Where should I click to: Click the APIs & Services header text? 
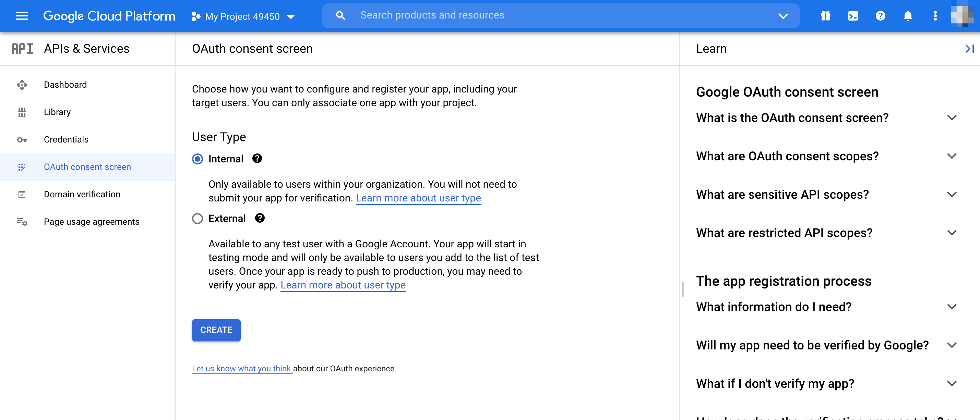click(87, 49)
